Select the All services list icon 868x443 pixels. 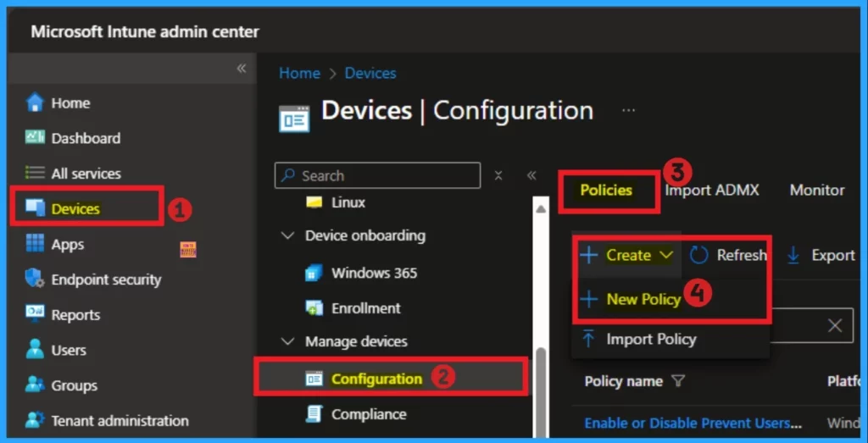pos(35,174)
